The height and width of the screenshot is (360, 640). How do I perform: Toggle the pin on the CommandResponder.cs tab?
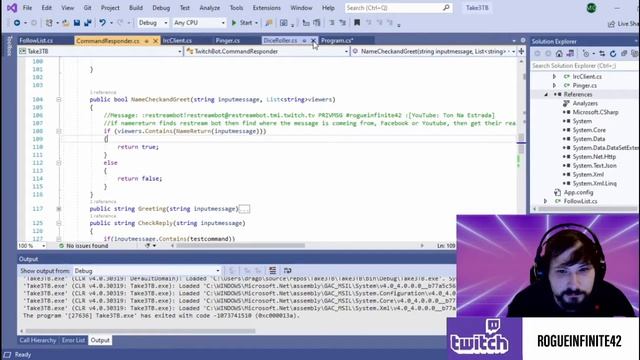click(147, 41)
